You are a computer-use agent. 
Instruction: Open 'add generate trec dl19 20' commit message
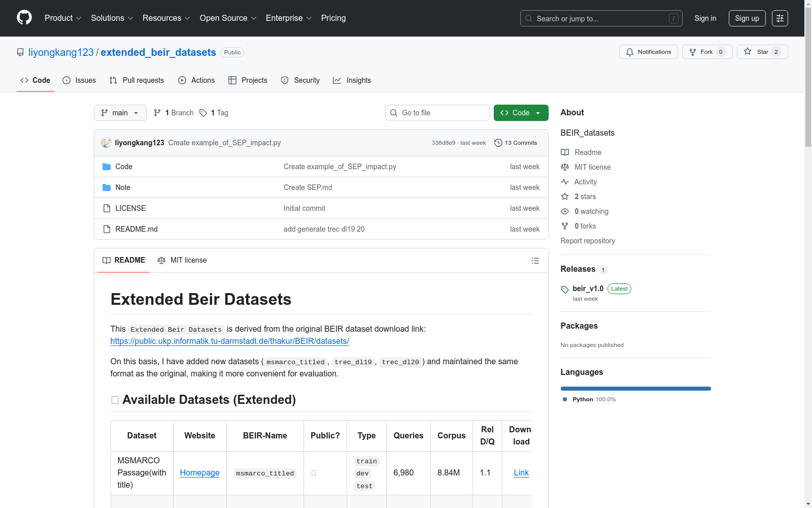324,229
